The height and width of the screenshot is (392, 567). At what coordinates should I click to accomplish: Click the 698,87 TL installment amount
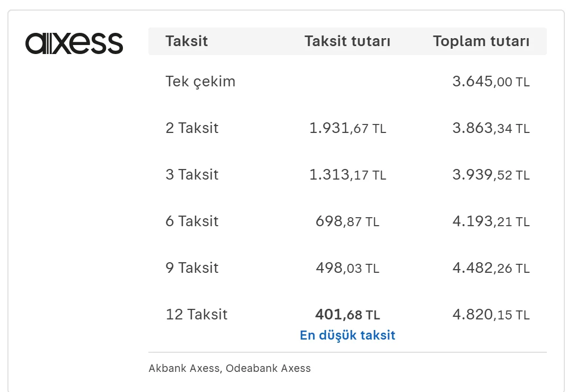348,221
